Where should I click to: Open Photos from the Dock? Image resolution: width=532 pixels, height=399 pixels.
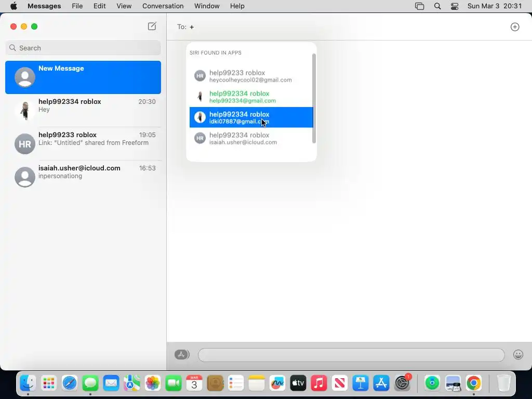[153, 383]
